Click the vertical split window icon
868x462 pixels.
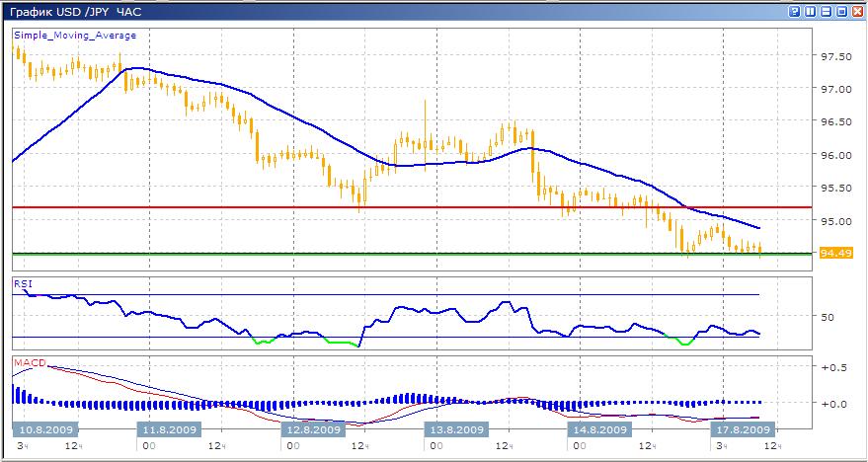click(810, 12)
